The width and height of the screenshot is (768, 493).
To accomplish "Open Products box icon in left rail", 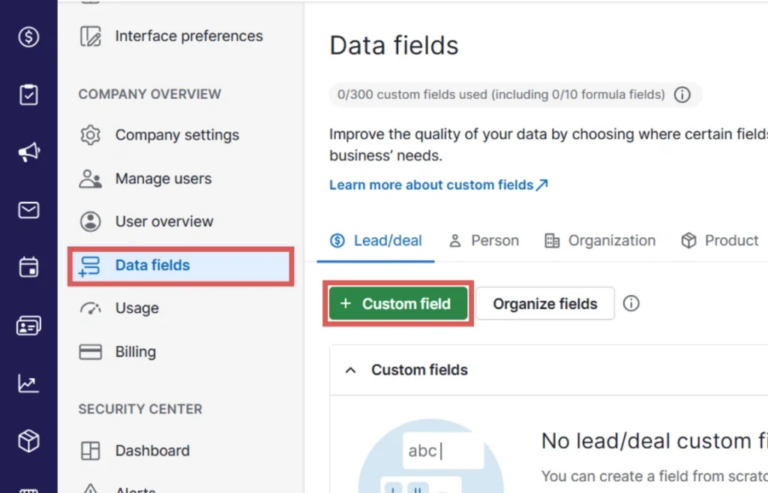I will pos(28,441).
